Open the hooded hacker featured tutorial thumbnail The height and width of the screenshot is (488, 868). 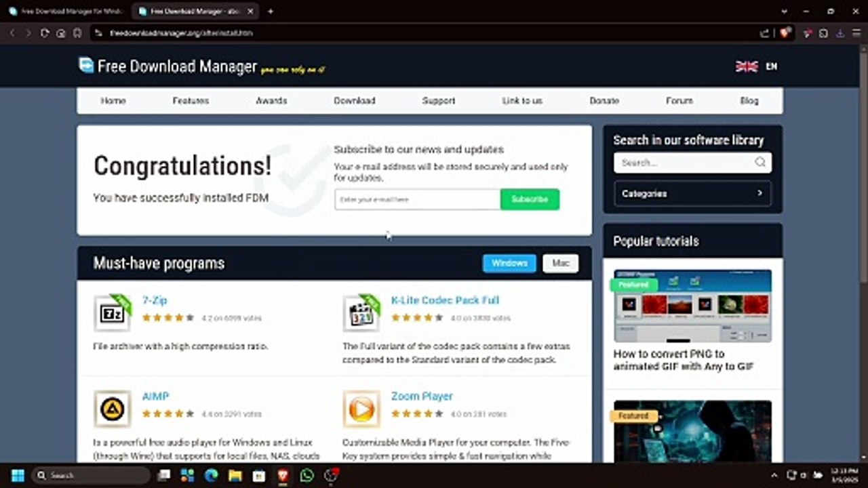click(692, 432)
